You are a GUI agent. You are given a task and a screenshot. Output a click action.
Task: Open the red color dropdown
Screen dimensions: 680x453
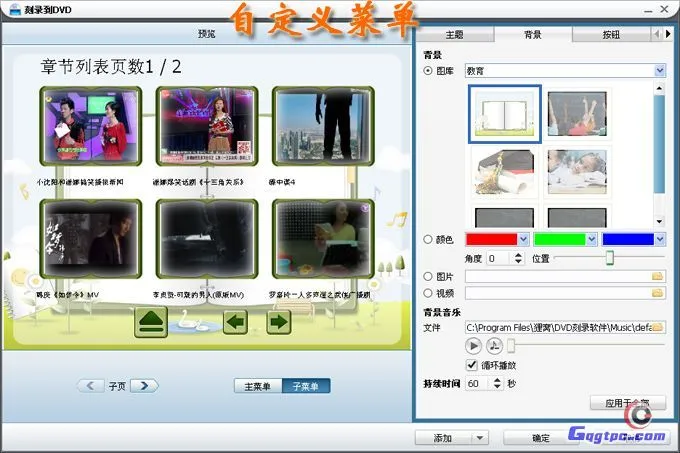click(x=523, y=240)
